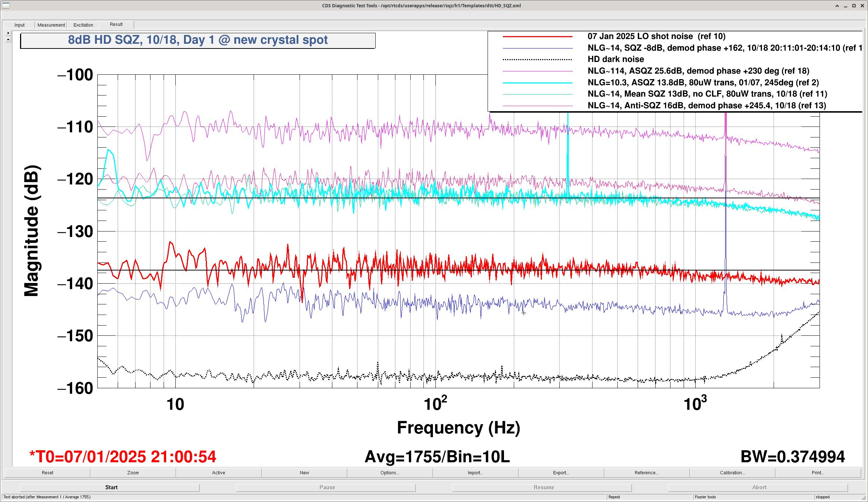Viewport: 868px width, 502px height.
Task: Click the -100 y-axis tick label
Action: (75, 75)
